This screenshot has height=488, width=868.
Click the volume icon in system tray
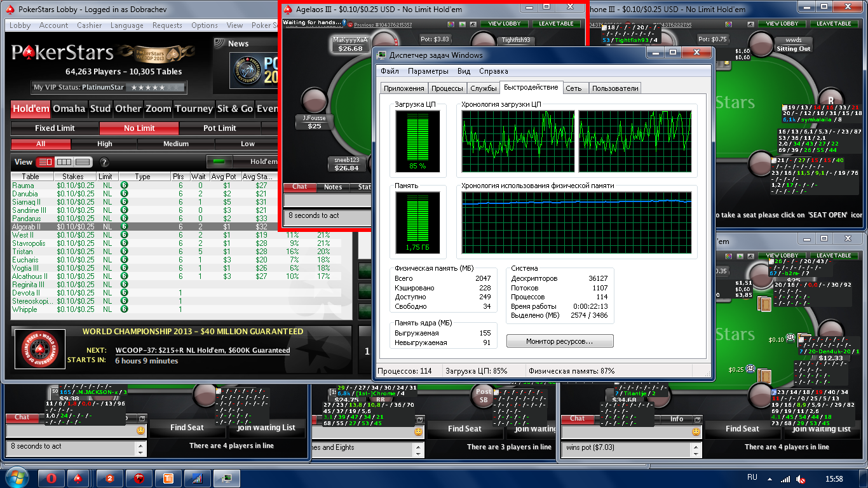(800, 478)
